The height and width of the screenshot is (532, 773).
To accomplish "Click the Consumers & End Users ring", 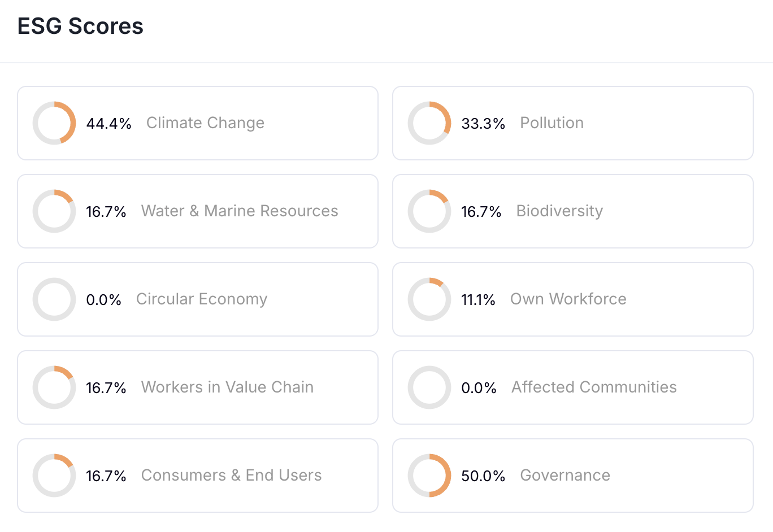I will pyautogui.click(x=54, y=476).
